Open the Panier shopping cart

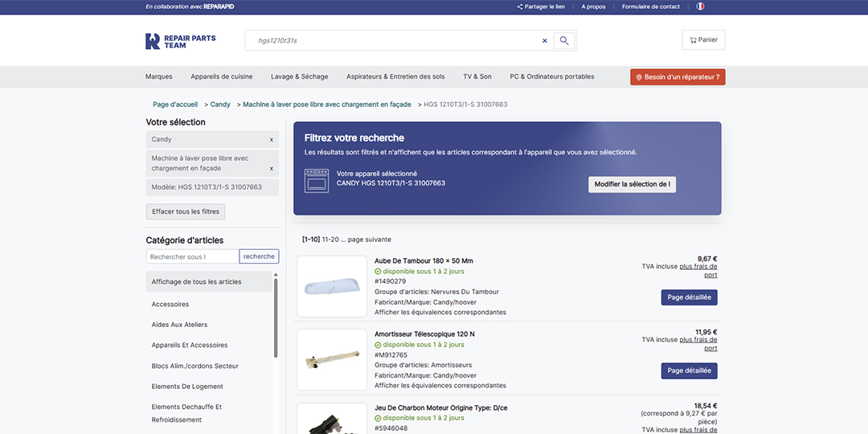click(x=703, y=40)
